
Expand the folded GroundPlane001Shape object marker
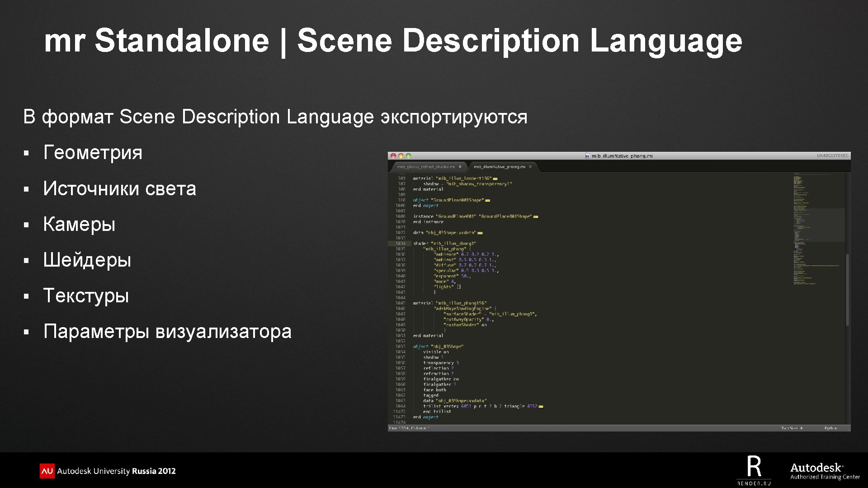click(488, 200)
